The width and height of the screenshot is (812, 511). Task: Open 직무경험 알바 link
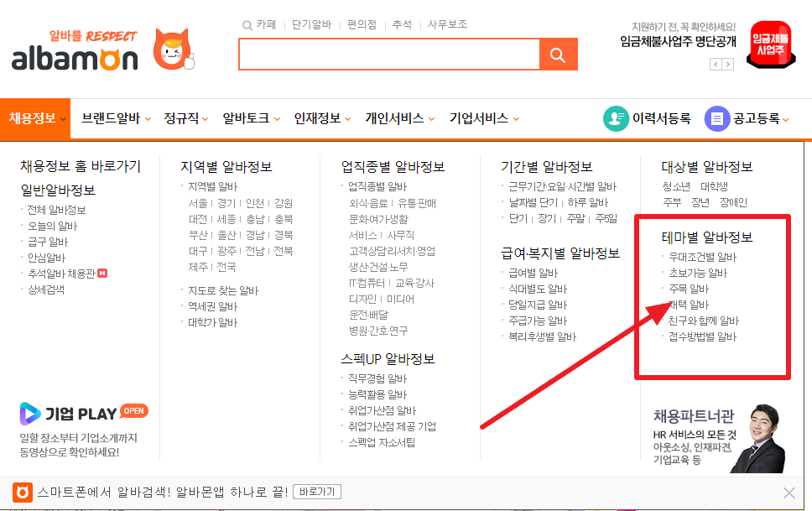377,379
